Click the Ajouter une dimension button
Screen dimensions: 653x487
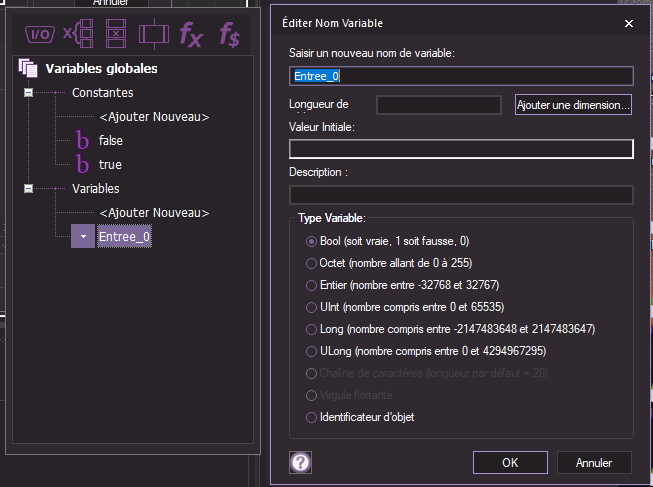tap(573, 105)
